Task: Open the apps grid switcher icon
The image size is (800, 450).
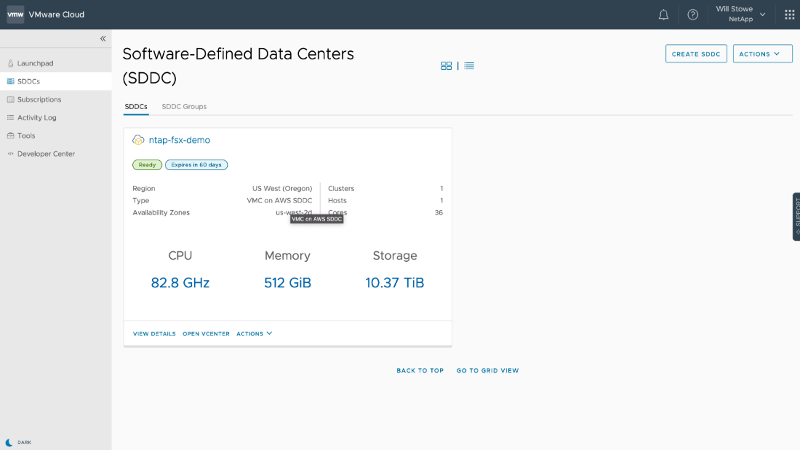Action: [x=789, y=15]
